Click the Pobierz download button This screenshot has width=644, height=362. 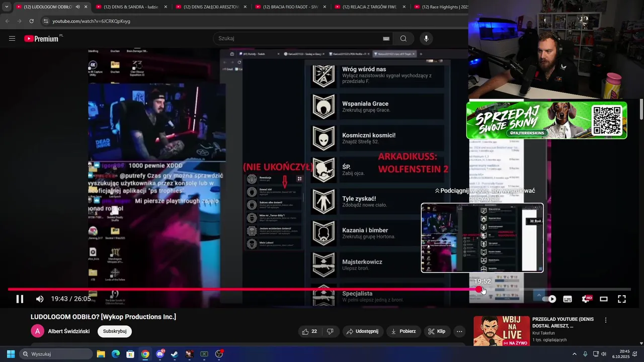point(404,331)
